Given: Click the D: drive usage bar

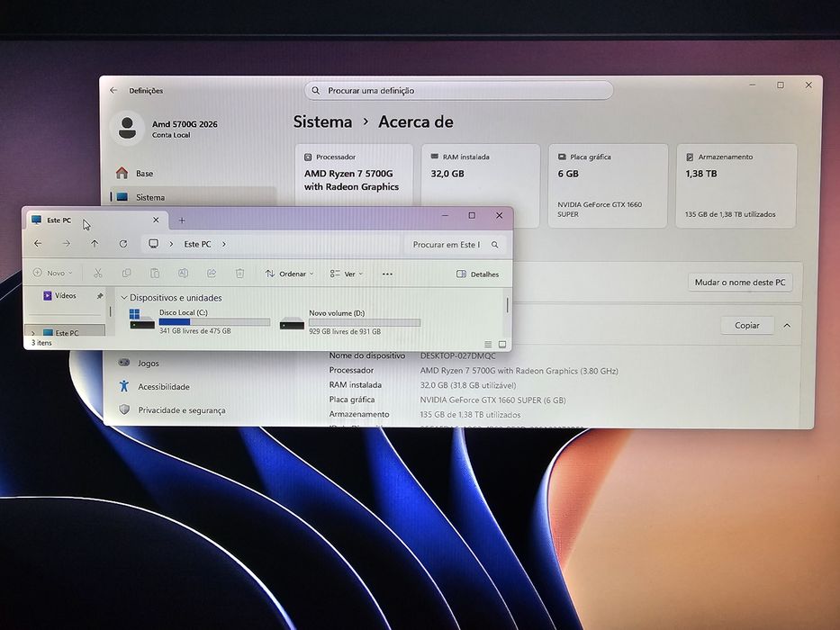Looking at the screenshot, I should tap(365, 322).
